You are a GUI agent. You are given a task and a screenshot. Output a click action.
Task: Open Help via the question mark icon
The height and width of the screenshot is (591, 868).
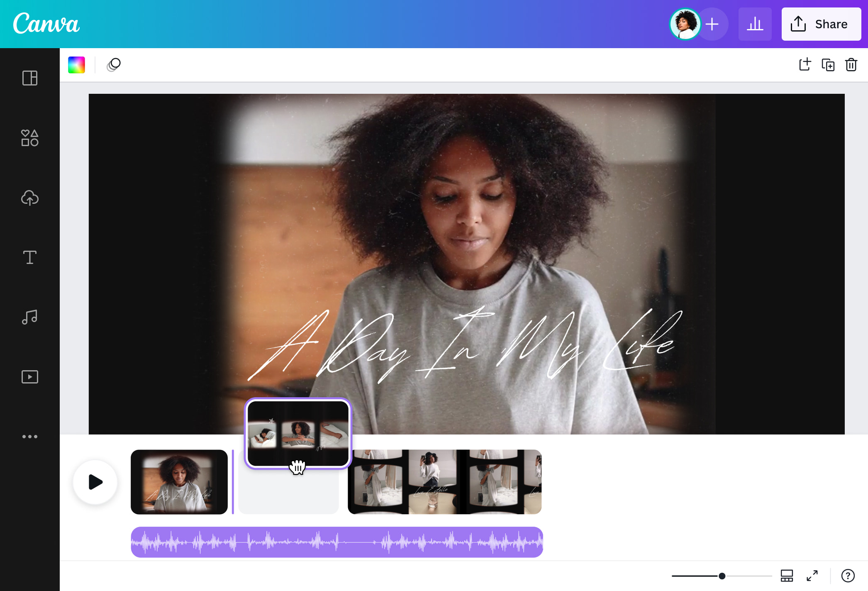point(848,576)
